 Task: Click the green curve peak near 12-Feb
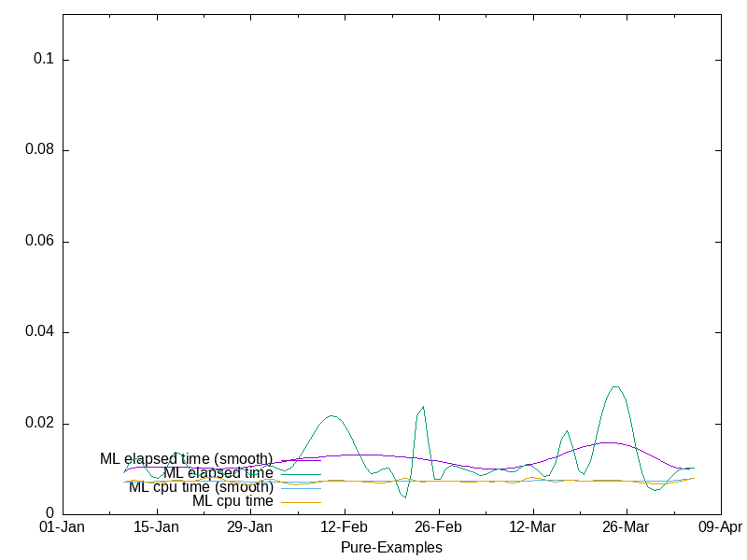331,415
